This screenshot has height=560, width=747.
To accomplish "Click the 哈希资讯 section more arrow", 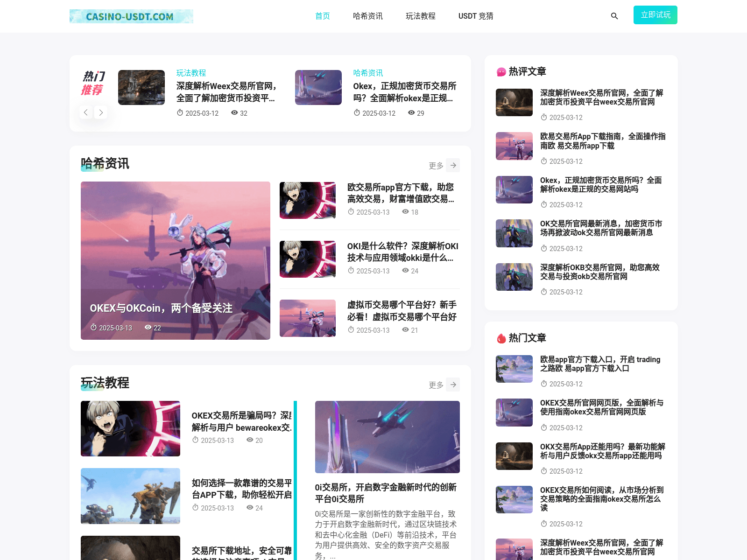I will [453, 165].
